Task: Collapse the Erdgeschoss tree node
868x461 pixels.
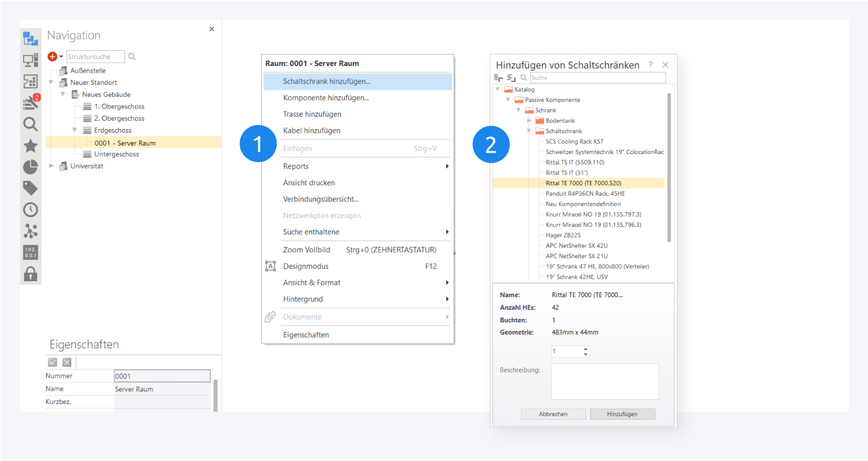Action: click(x=75, y=130)
